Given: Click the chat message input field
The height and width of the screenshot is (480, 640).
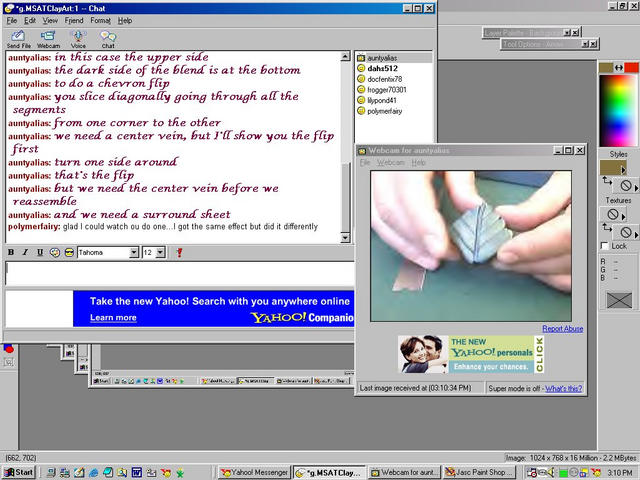Looking at the screenshot, I should [180, 273].
